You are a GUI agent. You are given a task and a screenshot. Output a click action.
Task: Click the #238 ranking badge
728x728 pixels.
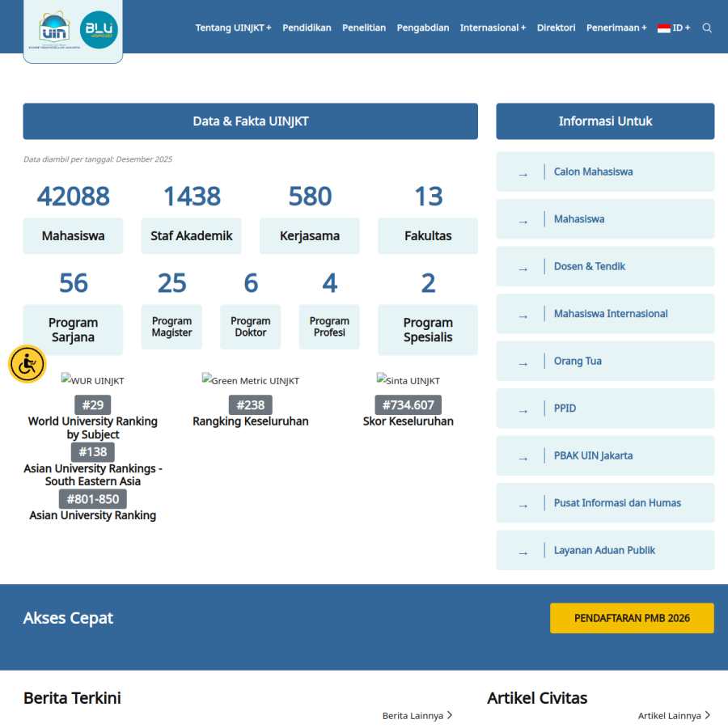(x=250, y=405)
